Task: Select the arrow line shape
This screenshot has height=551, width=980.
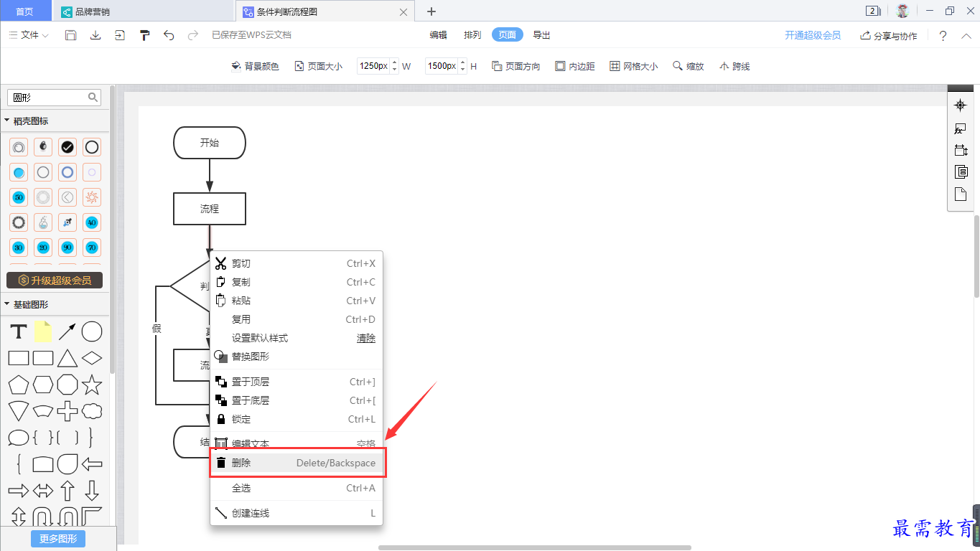Action: (x=67, y=331)
